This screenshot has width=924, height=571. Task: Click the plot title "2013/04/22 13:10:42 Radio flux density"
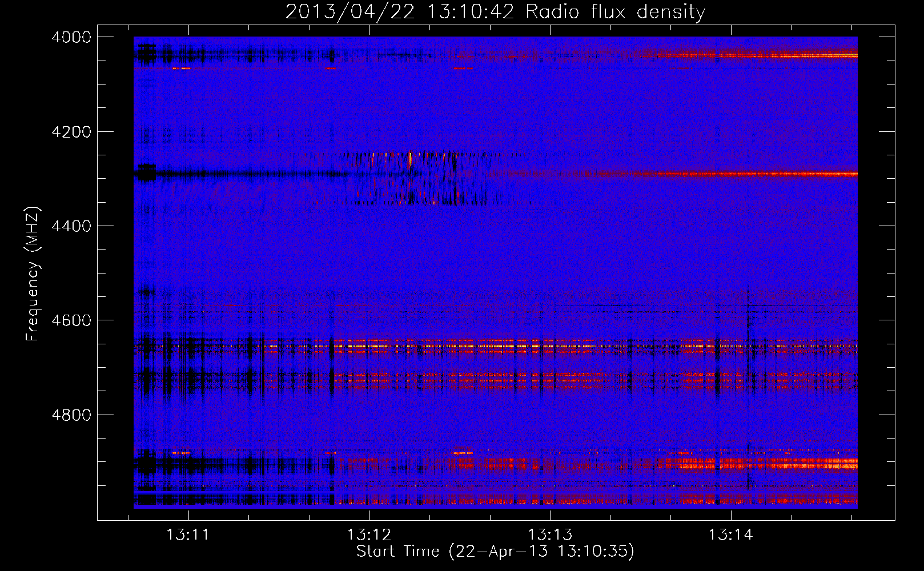[495, 12]
